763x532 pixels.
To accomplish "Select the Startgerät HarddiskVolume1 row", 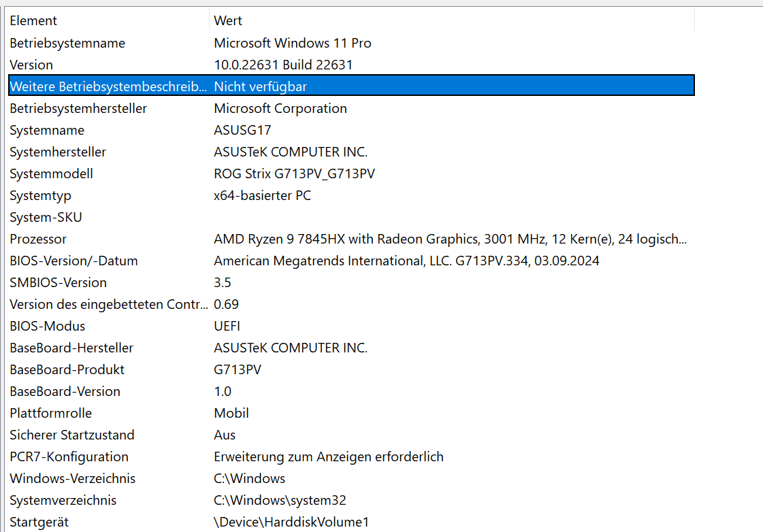I will coord(39,522).
